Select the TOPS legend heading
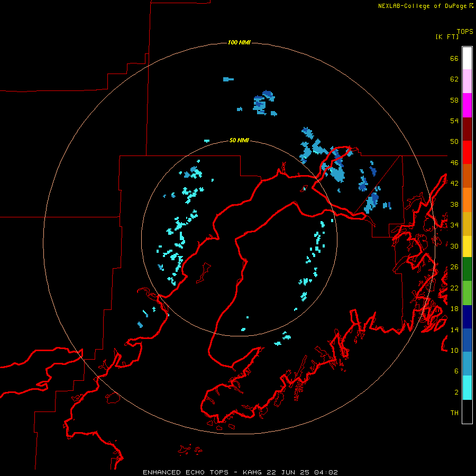The height and width of the screenshot is (476, 476). [x=465, y=31]
